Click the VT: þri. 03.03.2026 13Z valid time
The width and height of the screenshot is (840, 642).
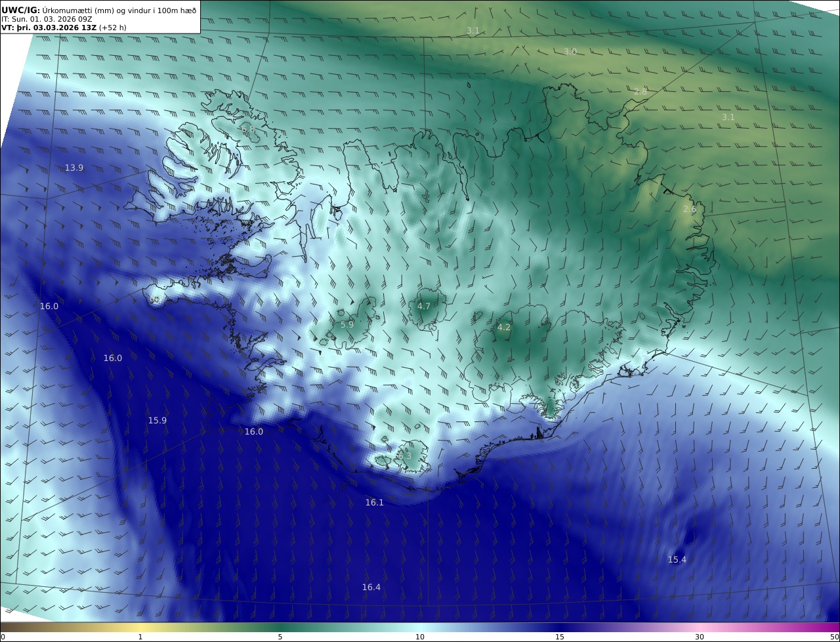[x=49, y=28]
